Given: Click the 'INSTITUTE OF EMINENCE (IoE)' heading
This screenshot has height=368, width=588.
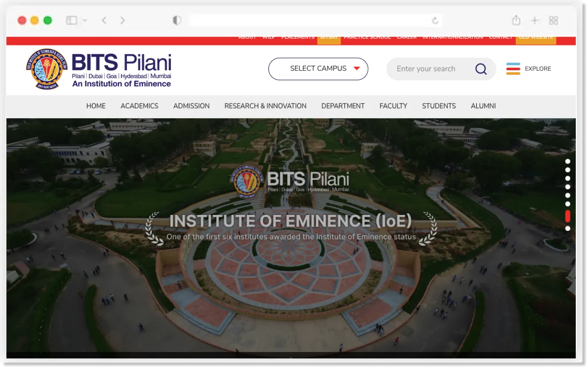Looking at the screenshot, I should click(291, 221).
